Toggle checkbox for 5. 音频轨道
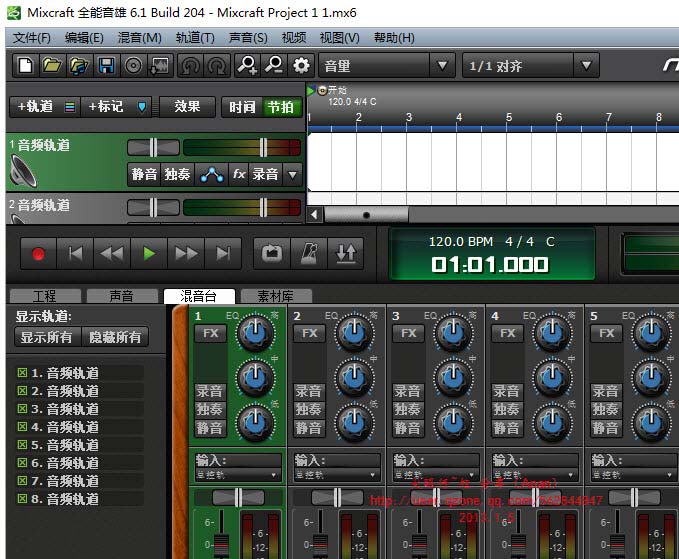Viewport: 679px width, 559px height. click(x=22, y=445)
